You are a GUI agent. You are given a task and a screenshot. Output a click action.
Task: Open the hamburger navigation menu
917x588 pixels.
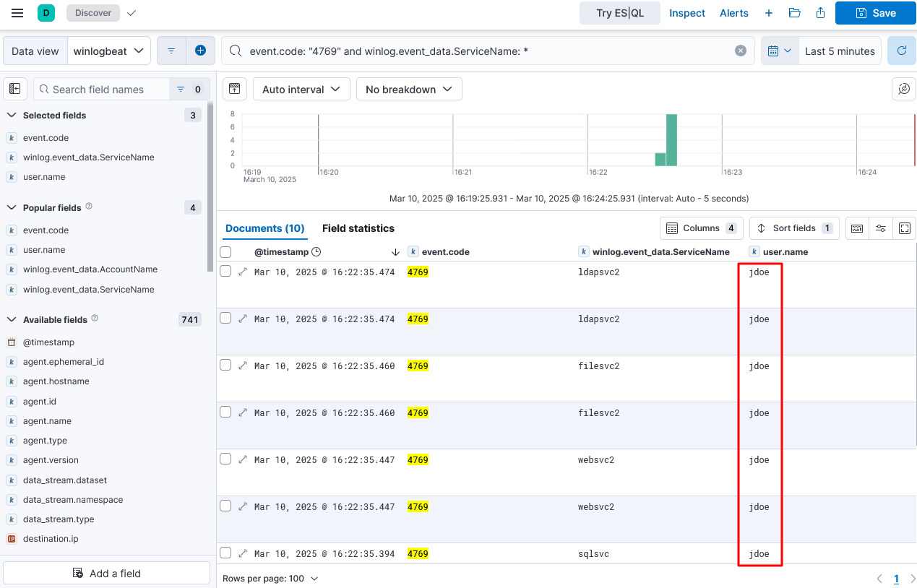tap(17, 13)
